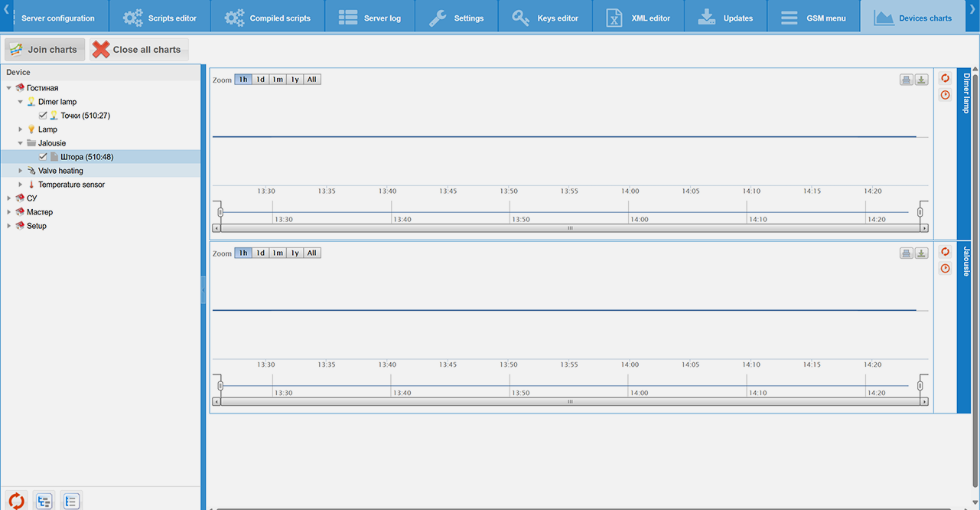Uncheck the Штора (510:48) checkbox
Screen dimensions: 980x510
pyautogui.click(x=43, y=157)
